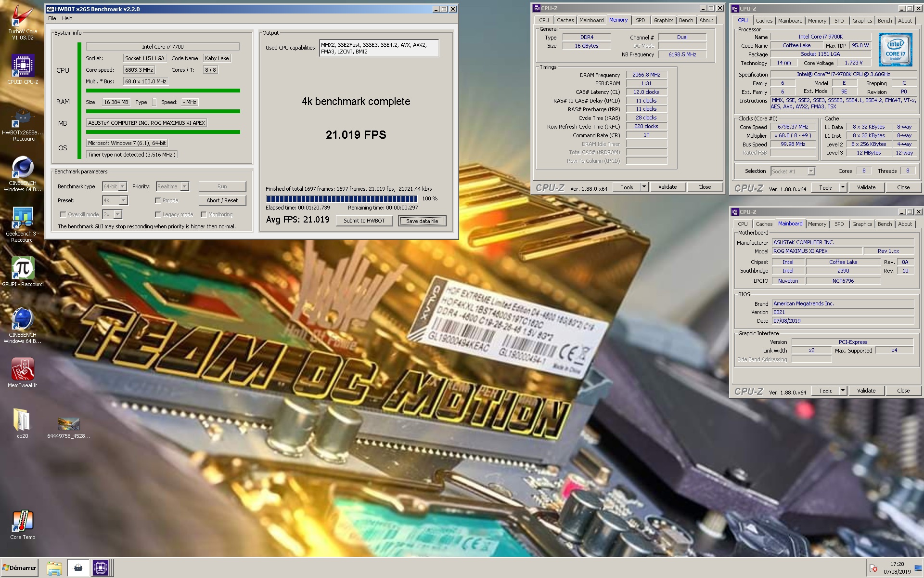Click DRAM Frequency 2066.8 MHz field
Viewport: 924px width, 578px height.
tap(646, 75)
